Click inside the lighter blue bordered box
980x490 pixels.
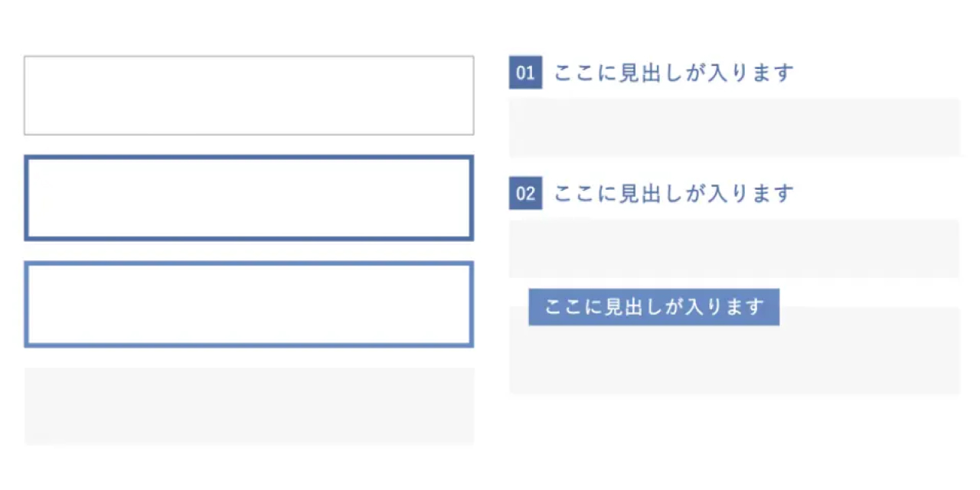pyautogui.click(x=249, y=304)
